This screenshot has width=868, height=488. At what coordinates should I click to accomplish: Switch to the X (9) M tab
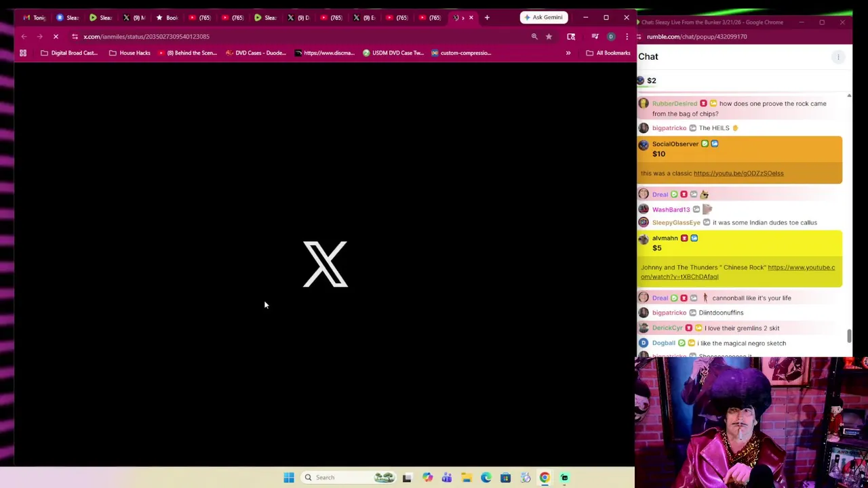tap(134, 18)
